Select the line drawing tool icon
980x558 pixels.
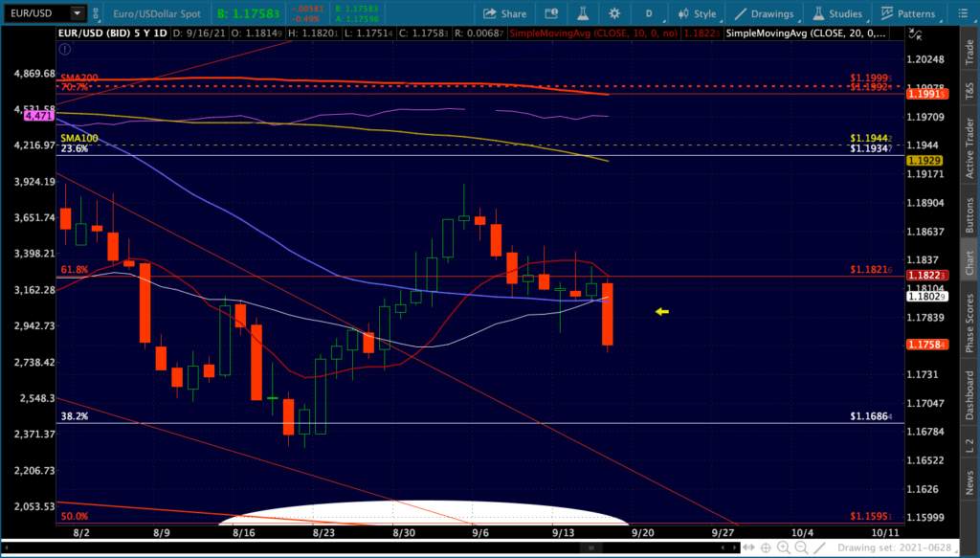click(819, 548)
